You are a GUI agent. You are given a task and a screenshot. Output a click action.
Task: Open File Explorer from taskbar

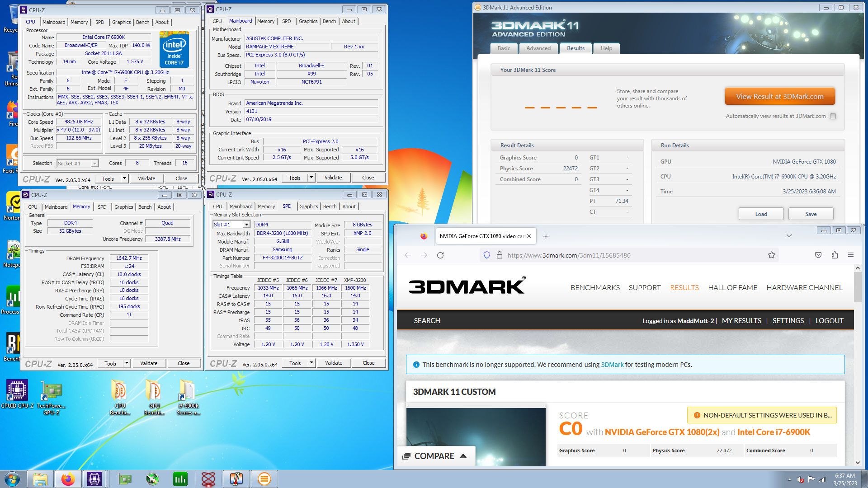[40, 479]
